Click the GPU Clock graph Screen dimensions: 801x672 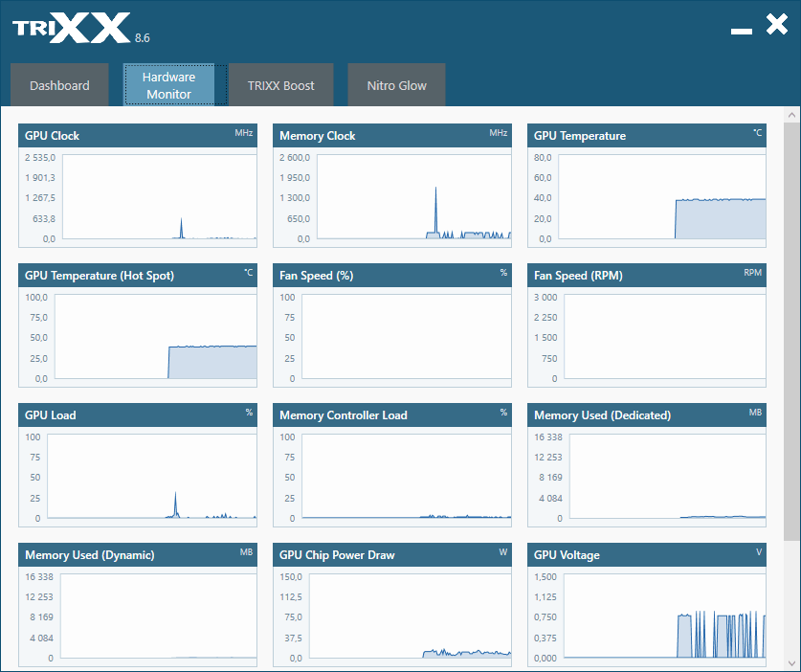pyautogui.click(x=160, y=197)
